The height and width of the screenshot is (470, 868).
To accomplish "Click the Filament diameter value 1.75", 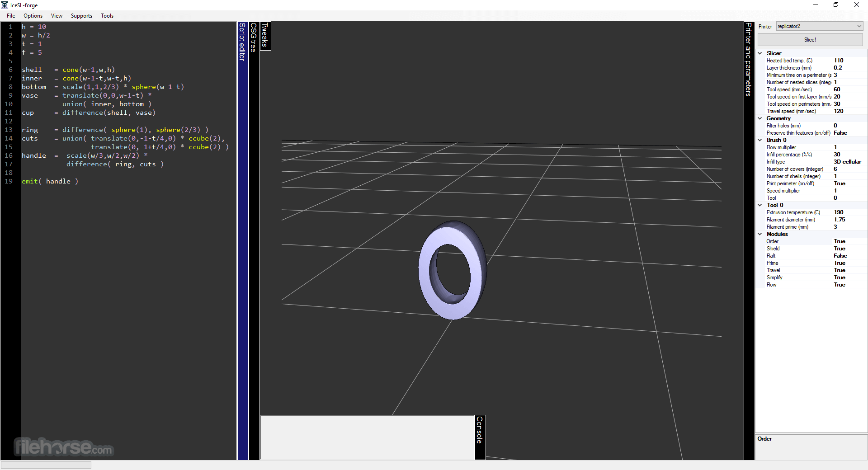I will [x=840, y=220].
